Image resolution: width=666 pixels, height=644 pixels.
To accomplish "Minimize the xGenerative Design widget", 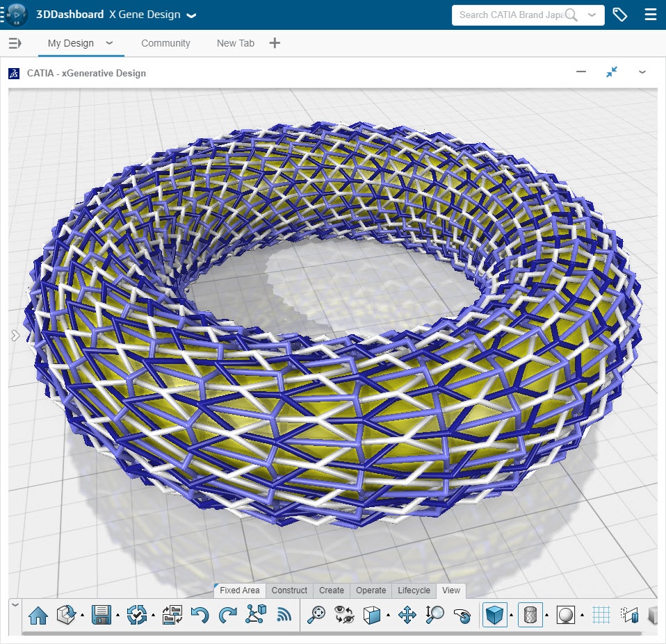I will pos(581,72).
